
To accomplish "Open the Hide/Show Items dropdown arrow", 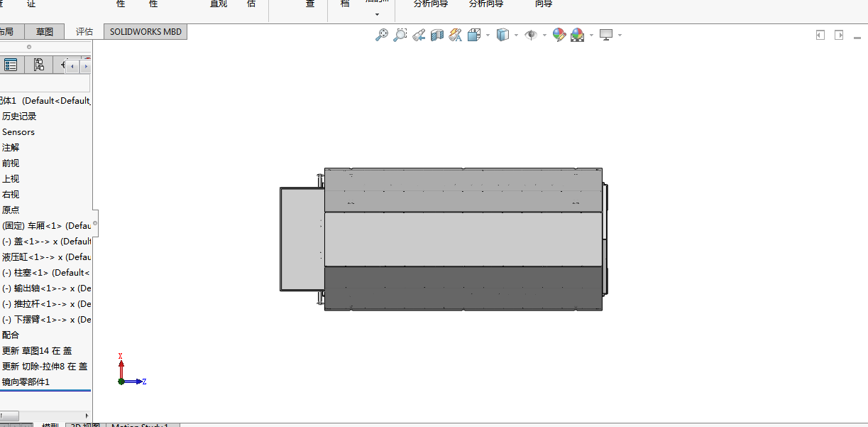I will pos(544,35).
